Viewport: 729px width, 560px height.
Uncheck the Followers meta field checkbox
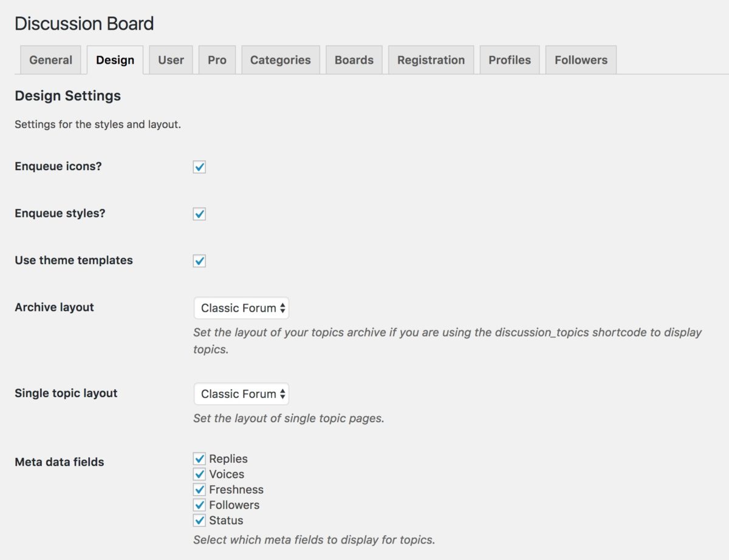tap(199, 505)
